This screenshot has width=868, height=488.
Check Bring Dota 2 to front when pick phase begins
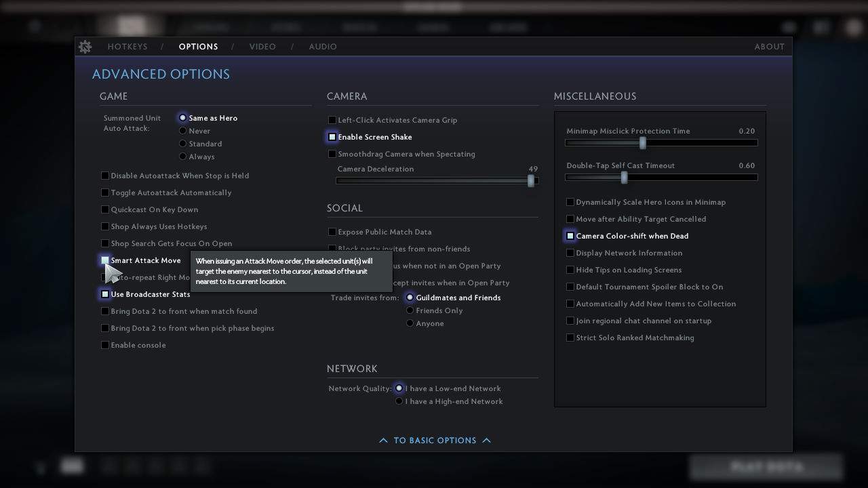point(105,328)
